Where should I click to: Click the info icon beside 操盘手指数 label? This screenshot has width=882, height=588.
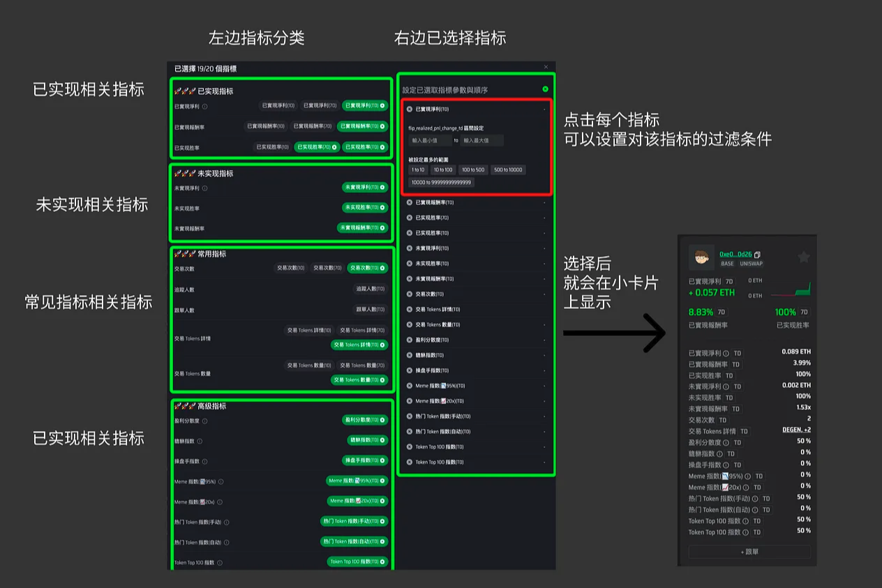click(204, 461)
